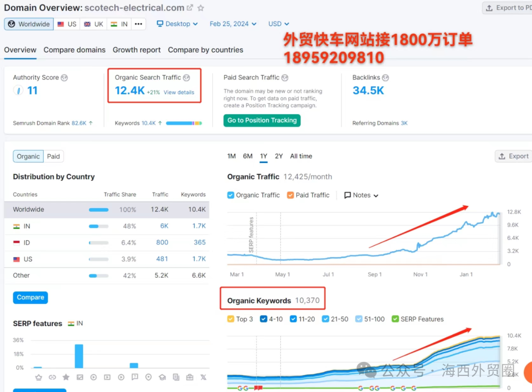Click the SERP features vertical marker in traffic chart
This screenshot has width=532, height=392.
pos(251,234)
